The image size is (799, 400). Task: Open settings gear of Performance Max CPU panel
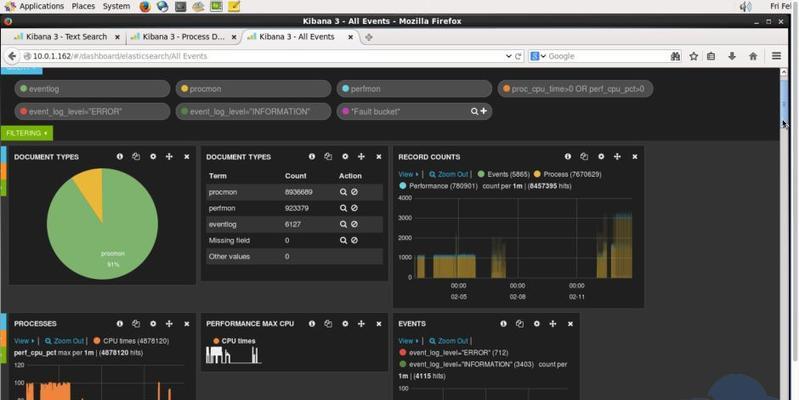pos(345,324)
